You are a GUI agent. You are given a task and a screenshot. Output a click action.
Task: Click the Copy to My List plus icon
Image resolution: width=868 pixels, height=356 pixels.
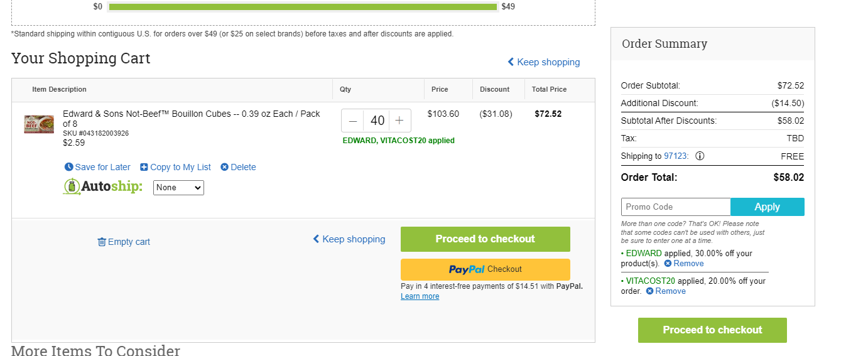(x=144, y=167)
